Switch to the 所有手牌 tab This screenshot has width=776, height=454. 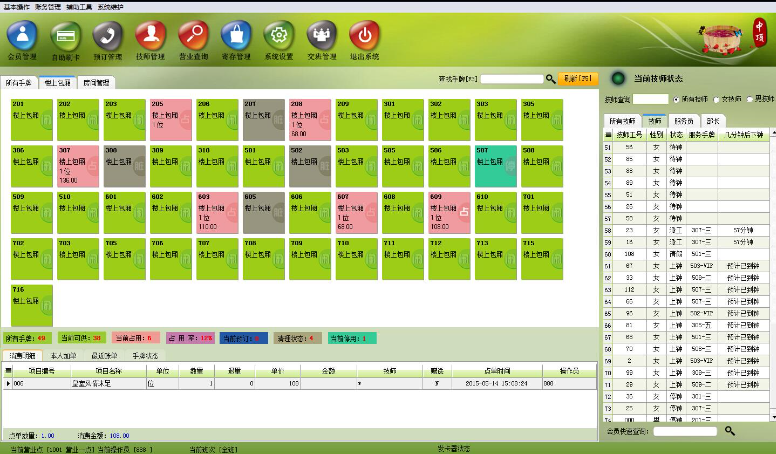pyautogui.click(x=19, y=83)
